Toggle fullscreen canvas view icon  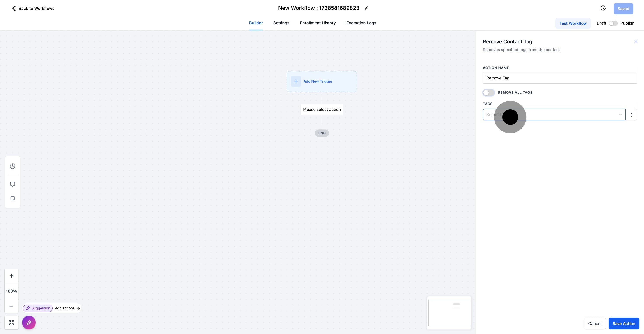(11, 323)
